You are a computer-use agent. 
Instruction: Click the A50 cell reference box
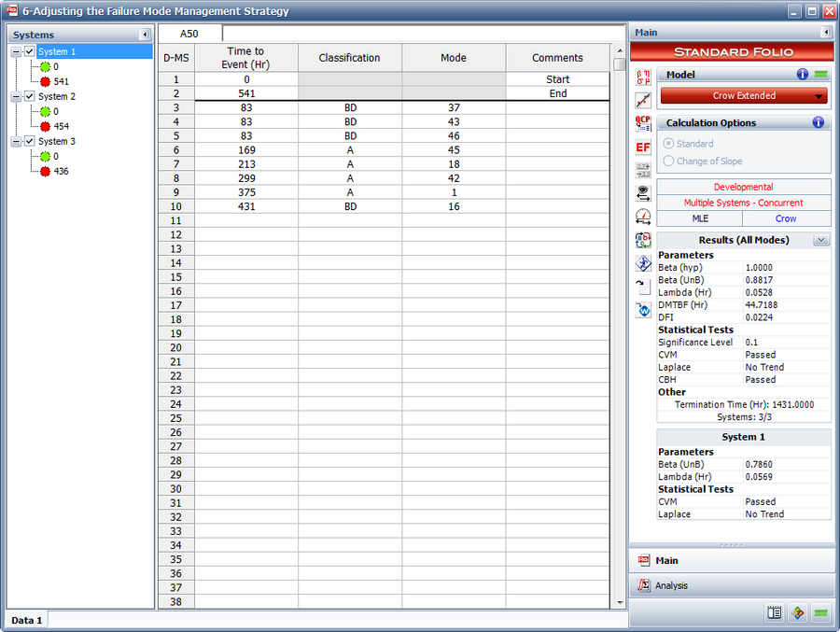[x=189, y=34]
